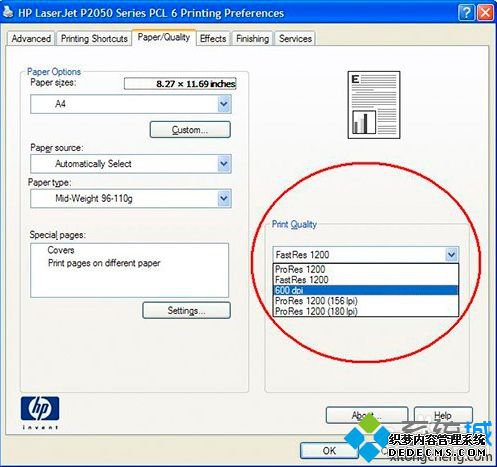
Task: Open the Printing Shortcuts tab
Action: [94, 38]
